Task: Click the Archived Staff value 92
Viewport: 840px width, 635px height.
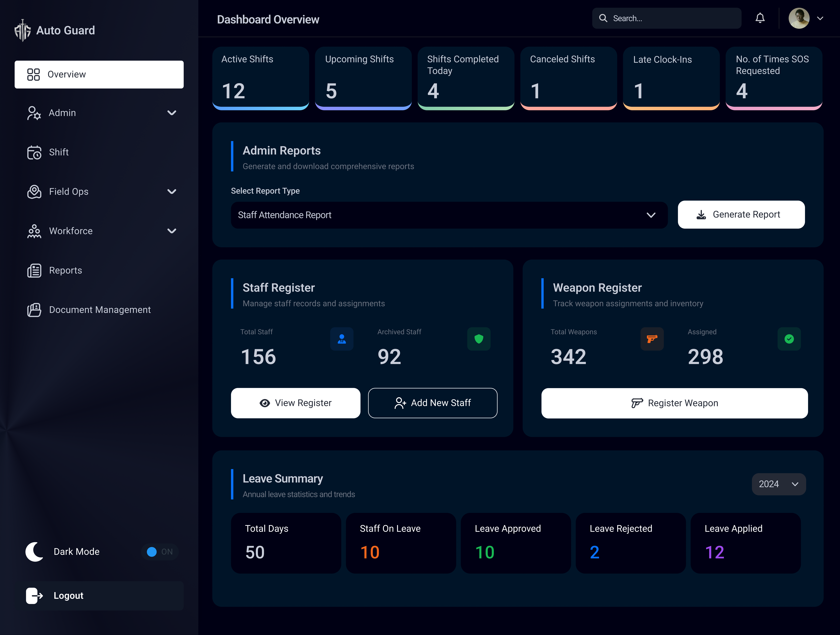Action: (x=389, y=357)
